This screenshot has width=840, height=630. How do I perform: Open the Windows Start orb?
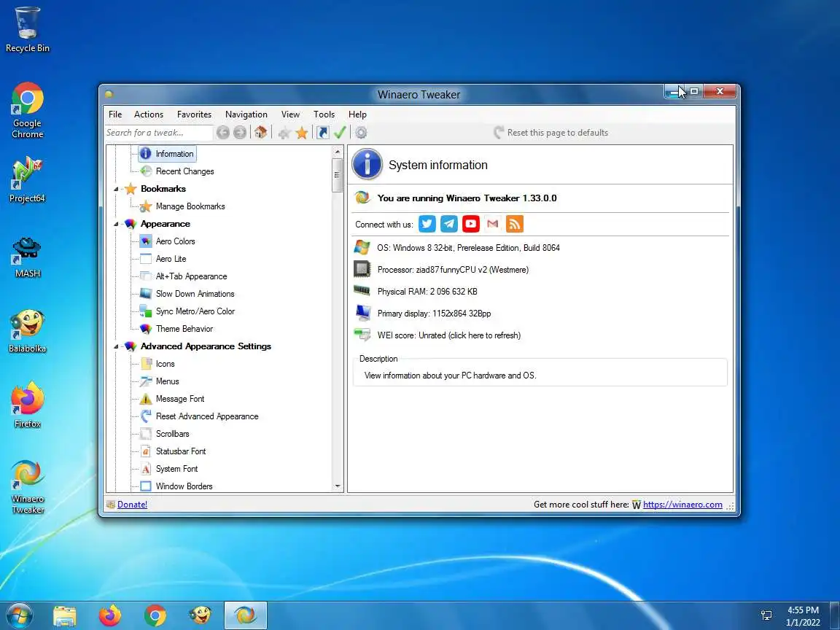pos(19,615)
